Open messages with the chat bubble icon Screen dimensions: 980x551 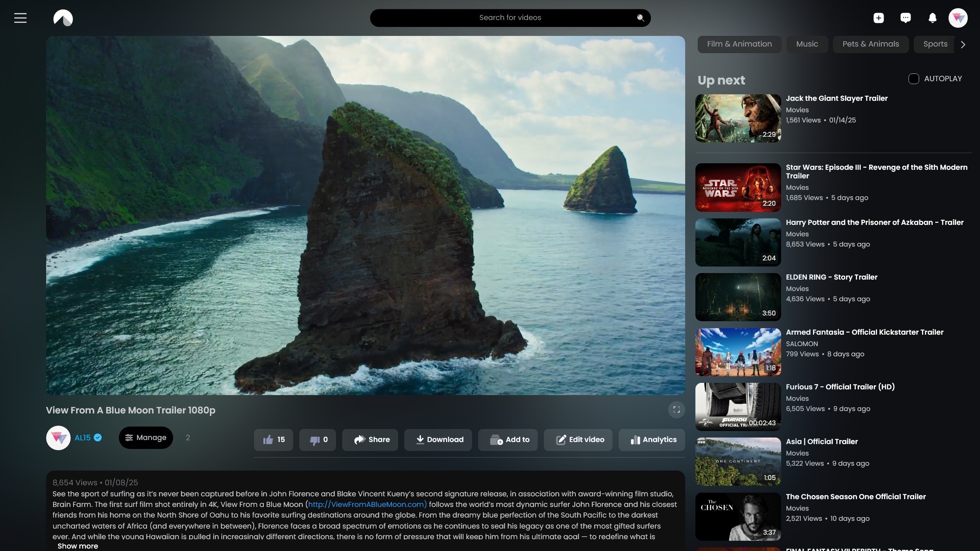pos(905,18)
